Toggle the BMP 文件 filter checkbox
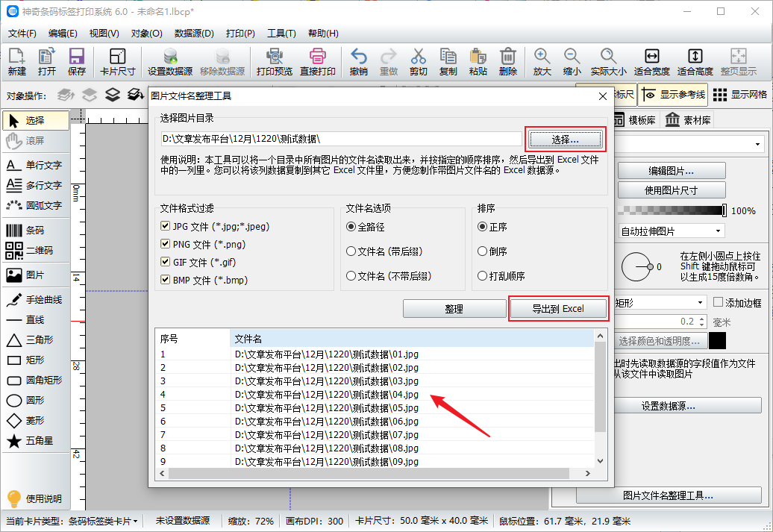This screenshot has height=532, width=773. coord(165,280)
